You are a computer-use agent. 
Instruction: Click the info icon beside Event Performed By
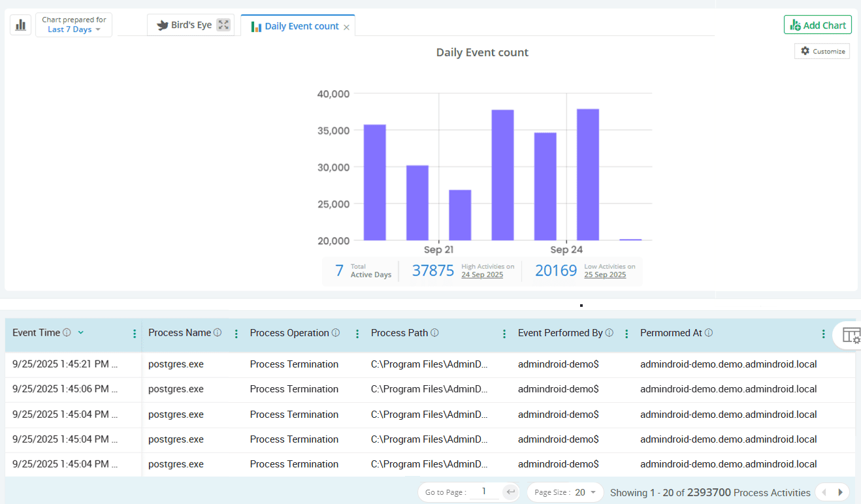(609, 332)
